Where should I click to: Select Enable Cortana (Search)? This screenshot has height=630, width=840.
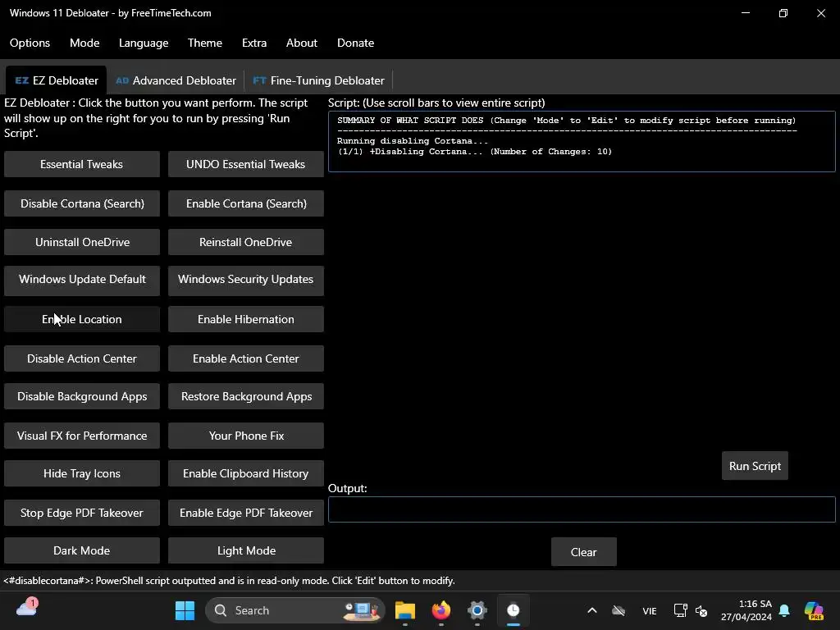(x=246, y=203)
